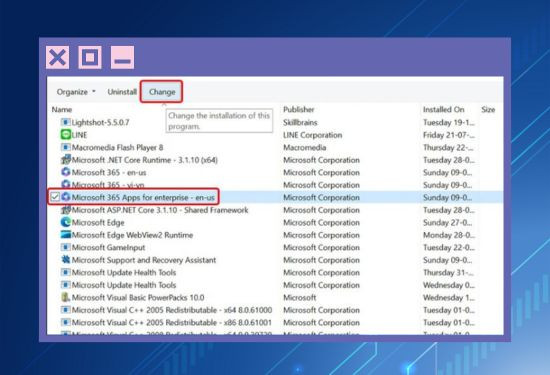Click the Lightshot-5.5.0.7 program icon

pyautogui.click(x=66, y=122)
